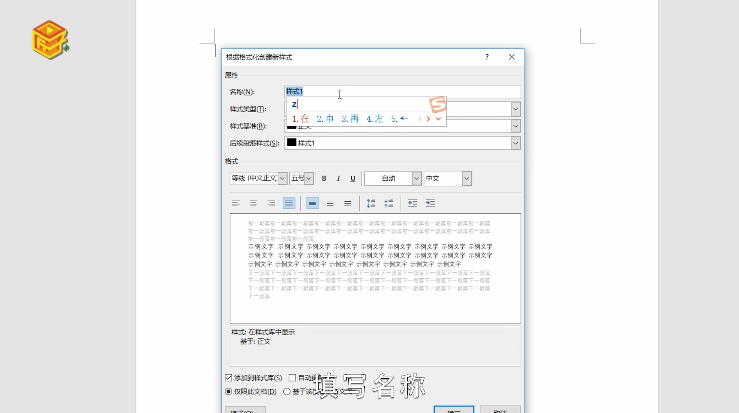Toggle the 添加到样式库 checkbox
Viewport: 739px width, 413px height.
coord(229,378)
